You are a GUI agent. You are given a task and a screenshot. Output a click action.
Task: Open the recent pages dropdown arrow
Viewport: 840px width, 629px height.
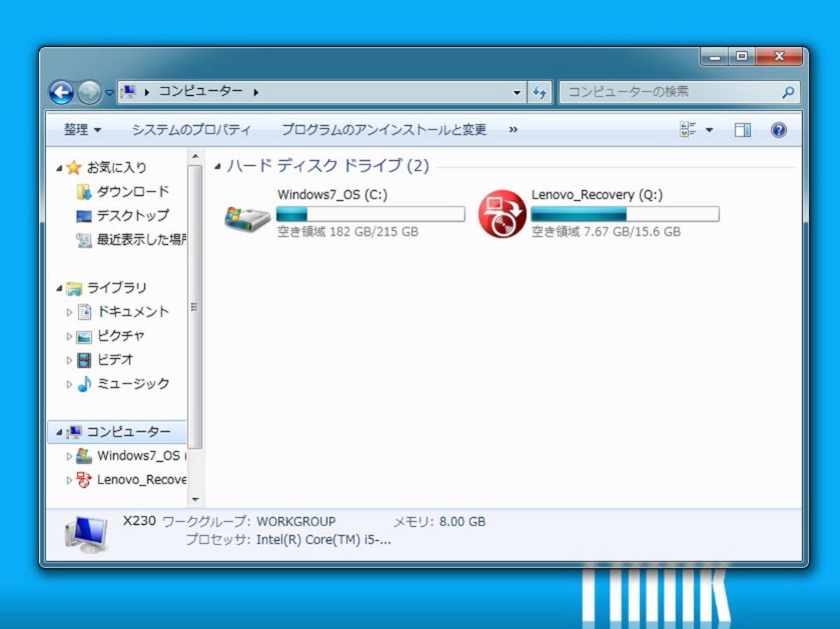point(109,92)
